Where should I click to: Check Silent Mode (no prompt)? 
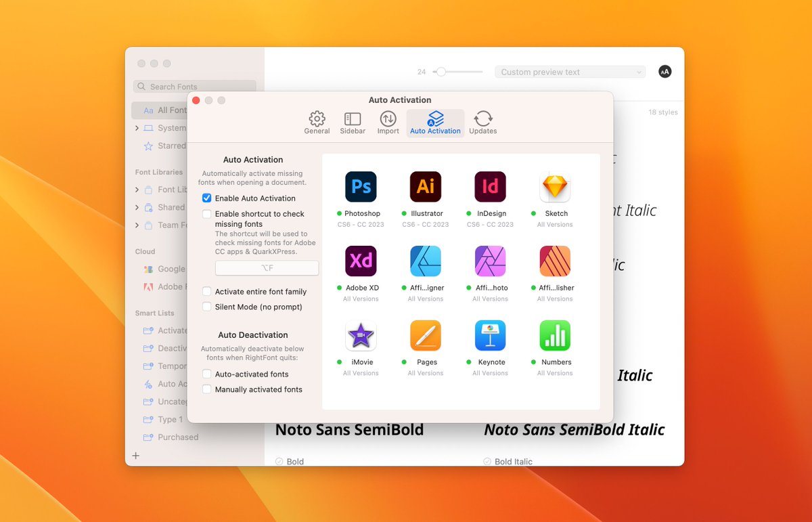pyautogui.click(x=207, y=307)
